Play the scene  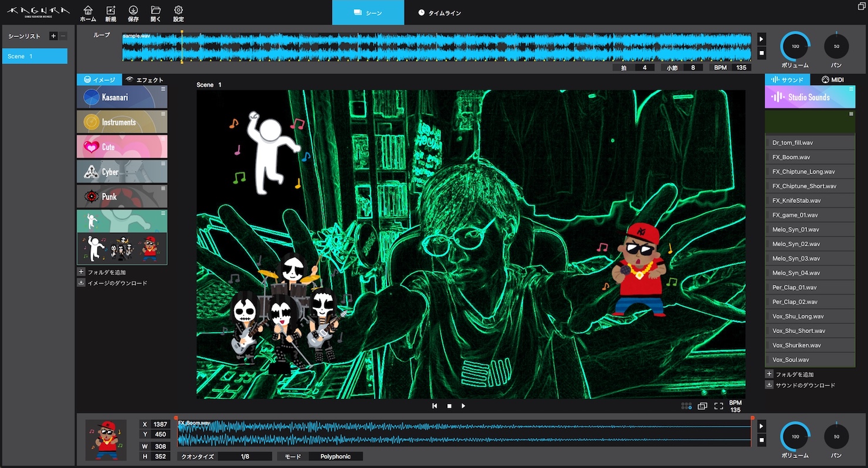point(463,406)
